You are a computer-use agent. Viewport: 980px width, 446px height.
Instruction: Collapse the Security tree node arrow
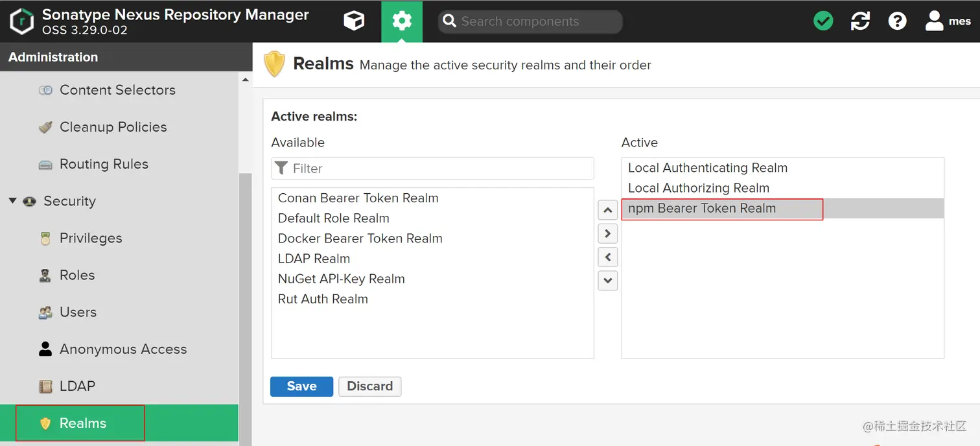[12, 201]
